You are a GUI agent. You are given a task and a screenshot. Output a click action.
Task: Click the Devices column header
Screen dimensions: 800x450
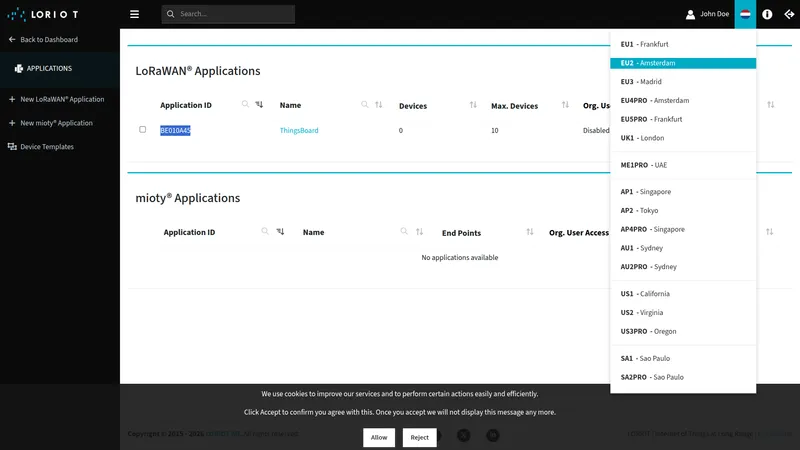(413, 106)
